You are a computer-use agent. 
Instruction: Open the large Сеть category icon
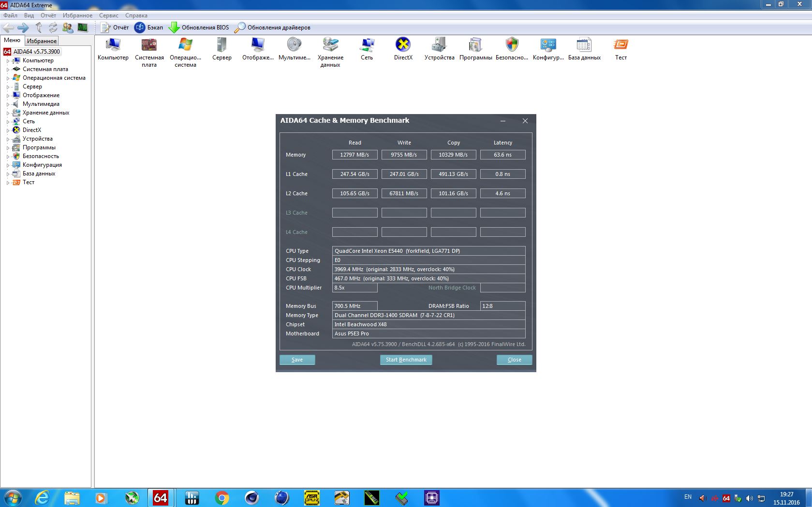(367, 49)
